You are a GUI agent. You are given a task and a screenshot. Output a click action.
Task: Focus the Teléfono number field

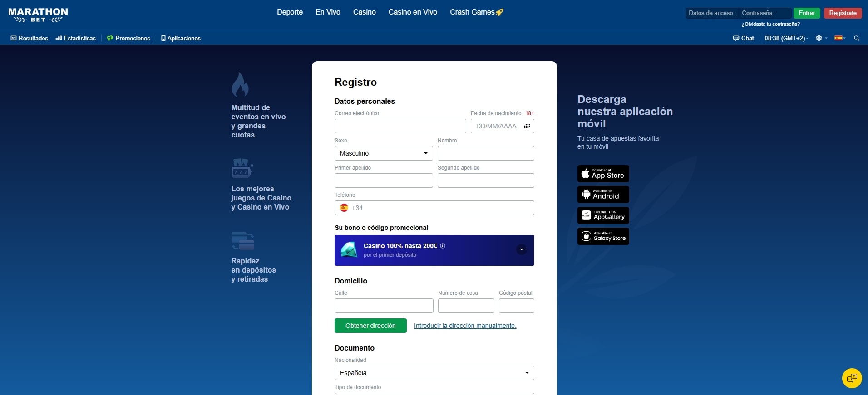434,208
